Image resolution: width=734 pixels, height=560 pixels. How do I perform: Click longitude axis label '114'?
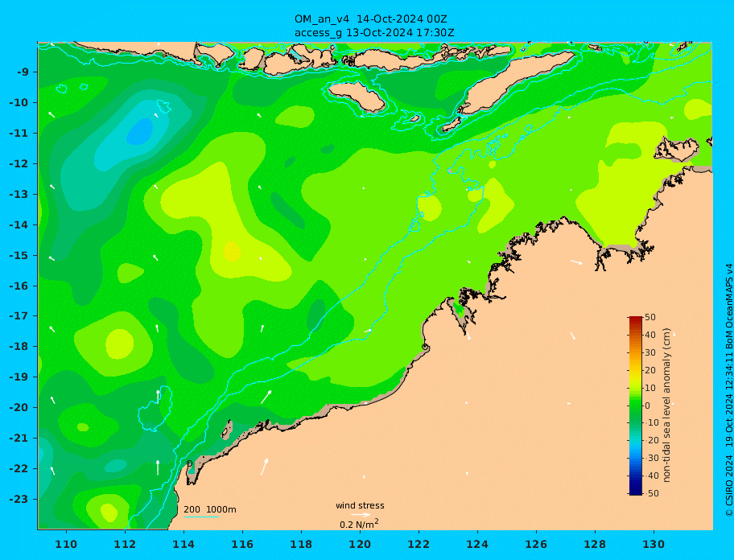183,544
